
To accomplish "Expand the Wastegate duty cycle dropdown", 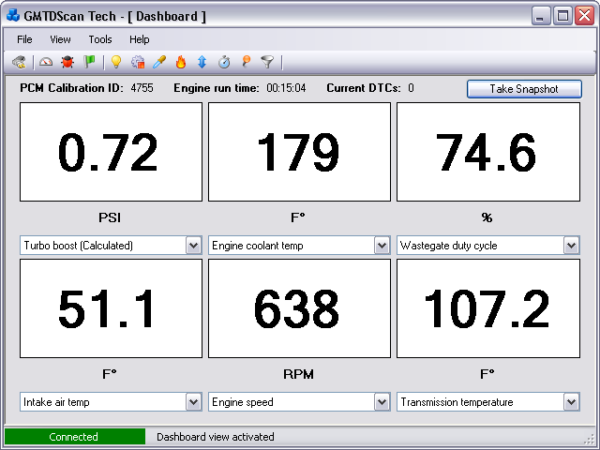I will (x=571, y=245).
